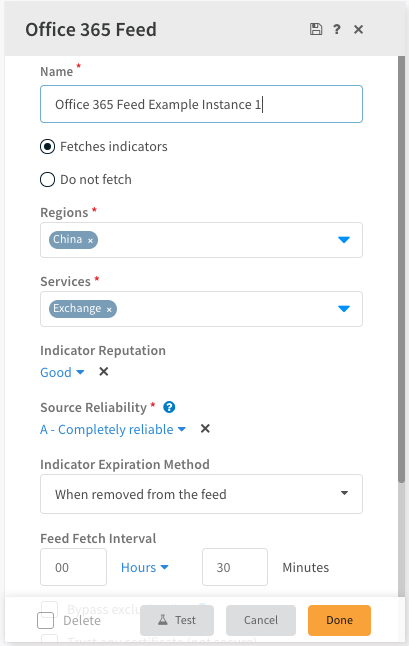Select the Do not fetch option
Image resolution: width=409 pixels, height=646 pixels.
[47, 180]
